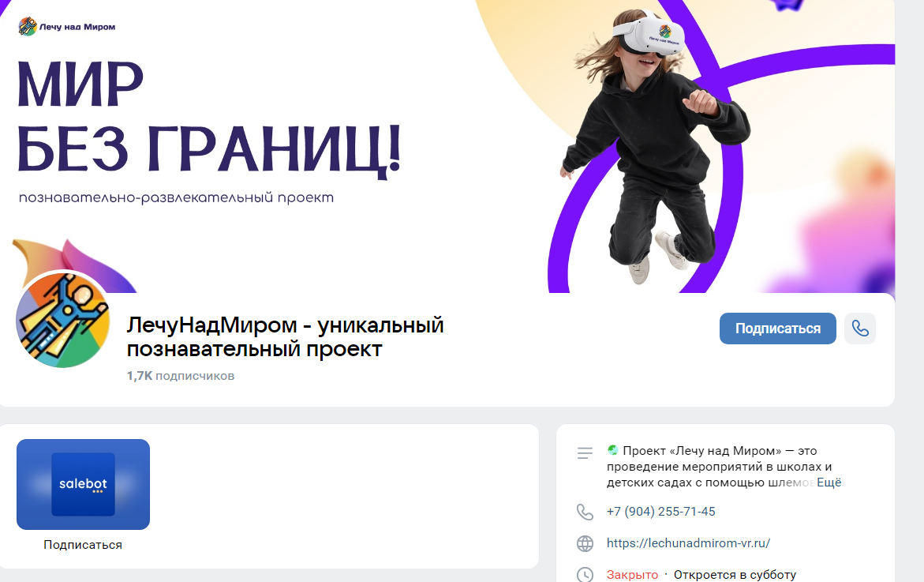The height and width of the screenshot is (582, 924).
Task: Click Подписаться under salebot widget
Action: click(83, 545)
